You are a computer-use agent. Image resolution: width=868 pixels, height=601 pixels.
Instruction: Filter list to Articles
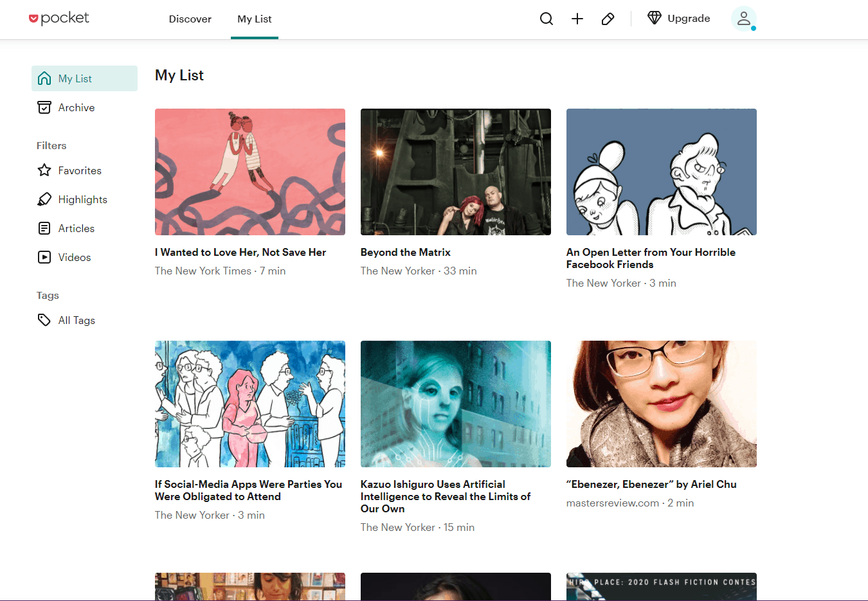76,228
